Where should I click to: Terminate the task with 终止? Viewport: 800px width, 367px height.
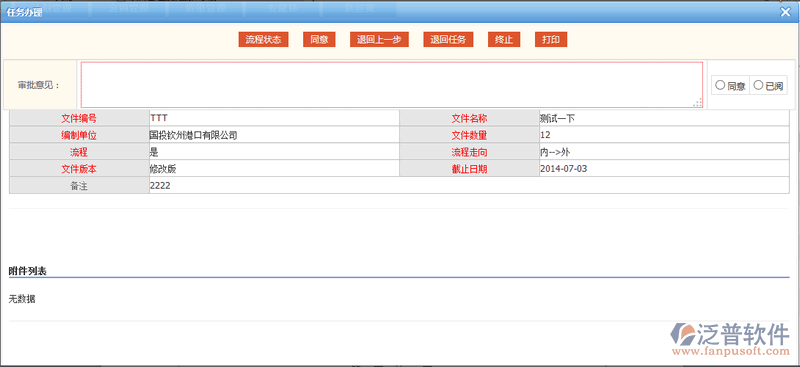click(x=504, y=40)
